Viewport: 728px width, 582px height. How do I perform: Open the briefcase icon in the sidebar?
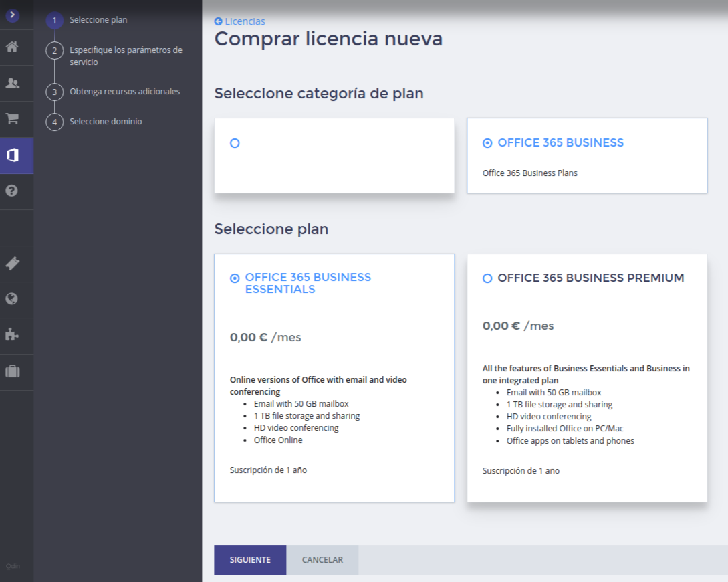(13, 371)
